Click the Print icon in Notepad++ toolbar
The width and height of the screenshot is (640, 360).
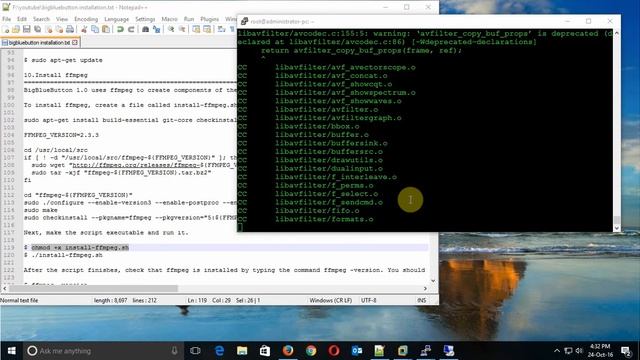coord(70,29)
